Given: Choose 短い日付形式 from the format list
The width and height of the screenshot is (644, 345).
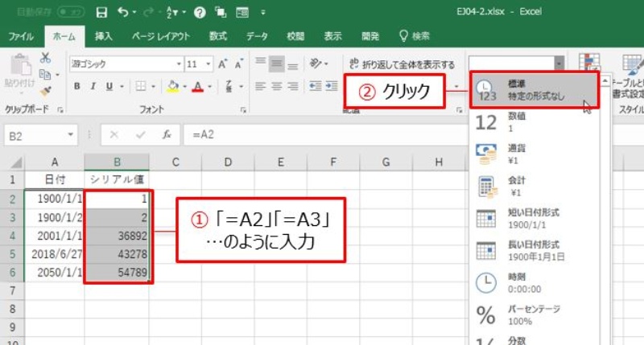Looking at the screenshot, I should coord(535,219).
